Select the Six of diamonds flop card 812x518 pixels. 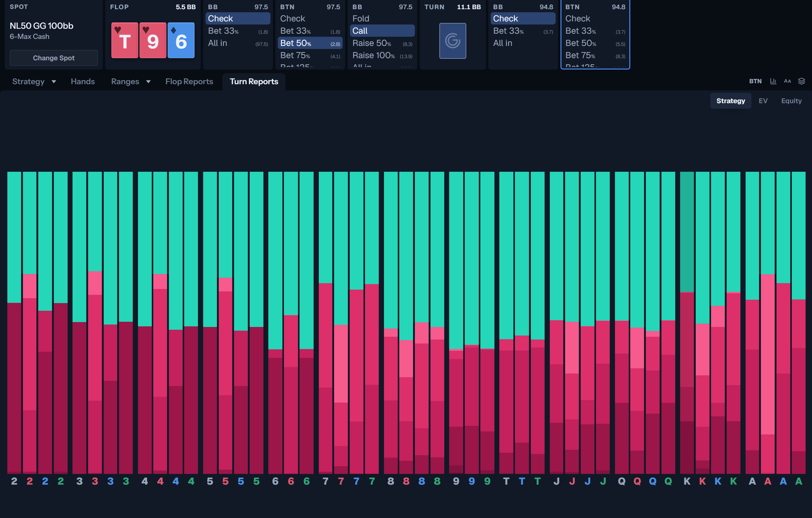(x=181, y=40)
